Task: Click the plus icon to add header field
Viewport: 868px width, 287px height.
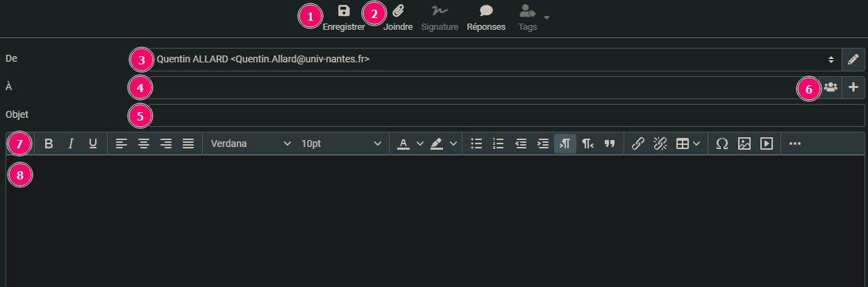Action: tap(853, 87)
